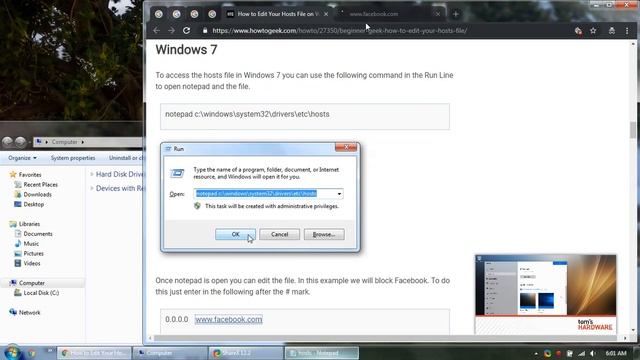The height and width of the screenshot is (360, 640).
Task: Click the notepad c:\windows\system32\drivers\etc\hosts command text
Action: point(247,114)
